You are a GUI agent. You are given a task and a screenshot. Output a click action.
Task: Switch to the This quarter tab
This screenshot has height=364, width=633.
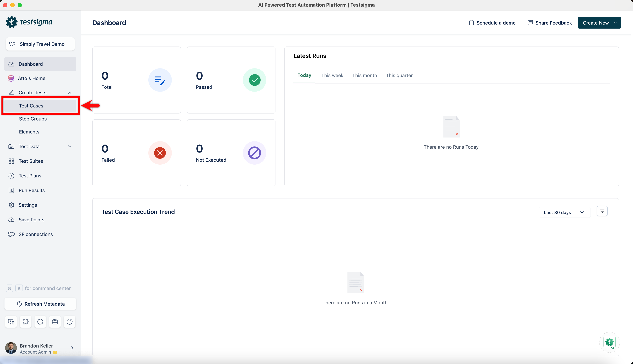pyautogui.click(x=399, y=75)
